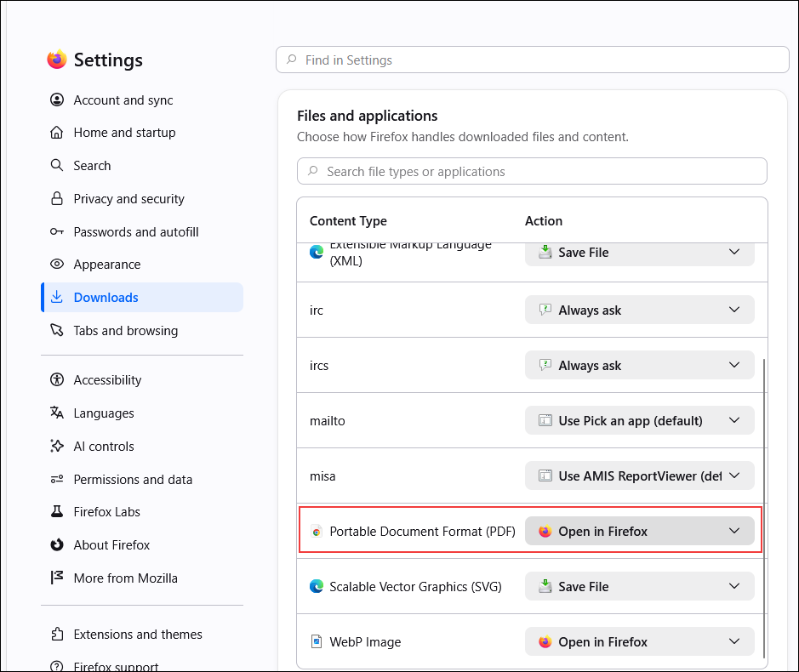The image size is (799, 672).
Task: Click the Tabs and browsing cursor icon
Action: 57,330
